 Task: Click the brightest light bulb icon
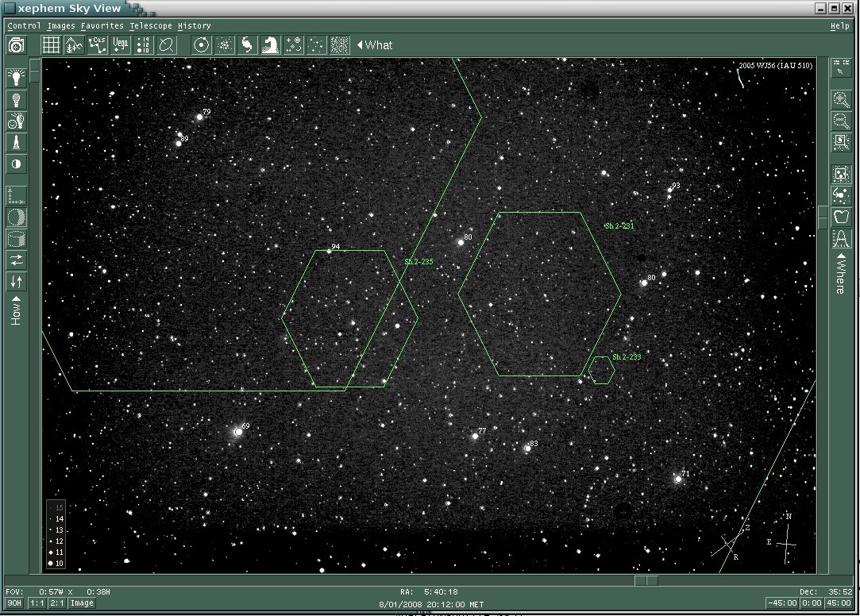[16, 79]
